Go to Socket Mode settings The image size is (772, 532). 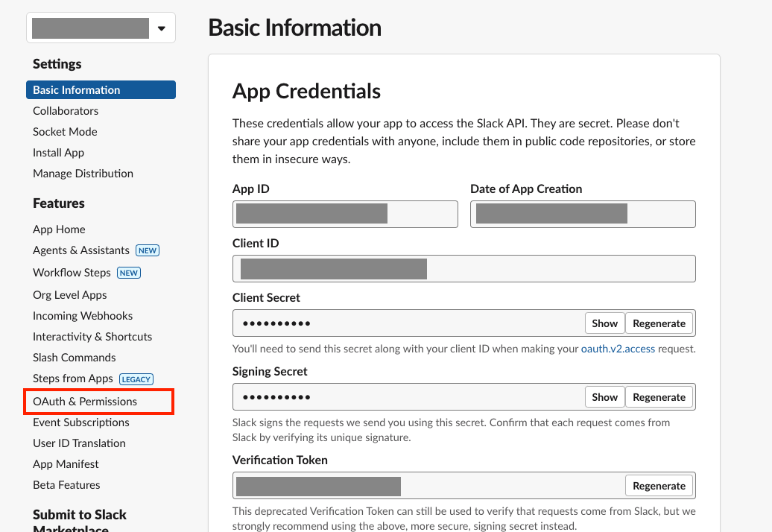(65, 132)
